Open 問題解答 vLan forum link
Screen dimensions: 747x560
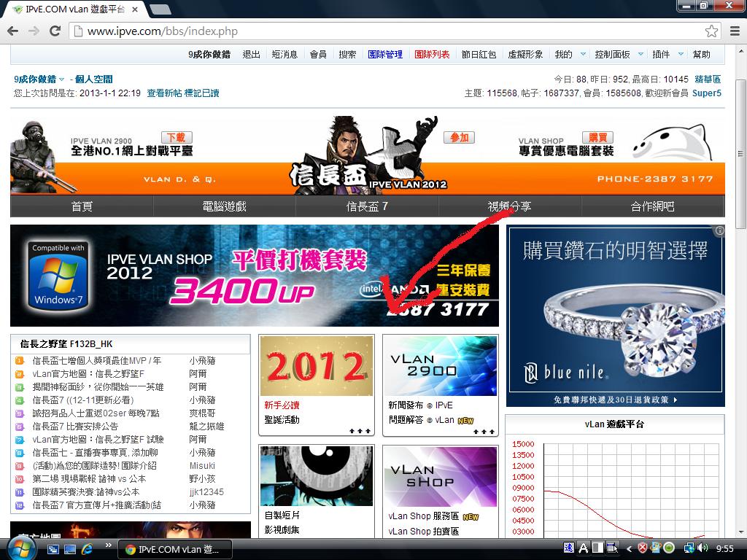pyautogui.click(x=421, y=419)
